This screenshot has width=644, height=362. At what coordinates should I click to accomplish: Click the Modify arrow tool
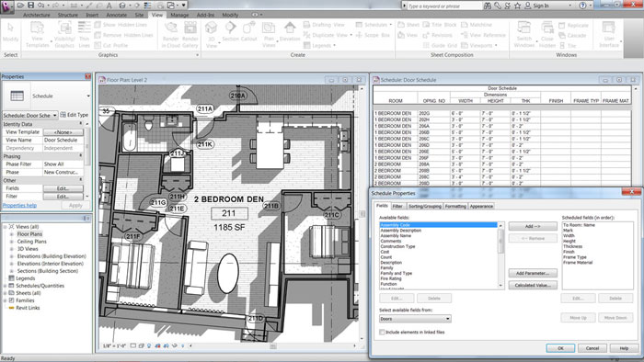point(10,31)
